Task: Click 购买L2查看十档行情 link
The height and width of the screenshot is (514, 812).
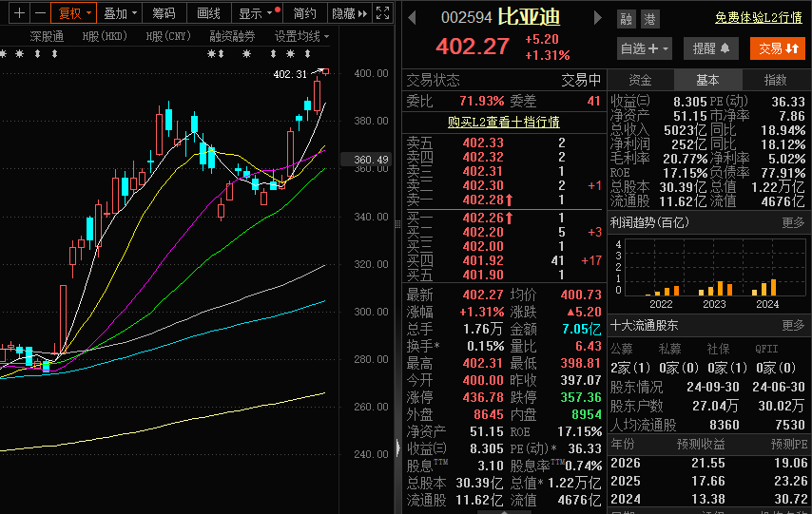Action: (x=503, y=122)
